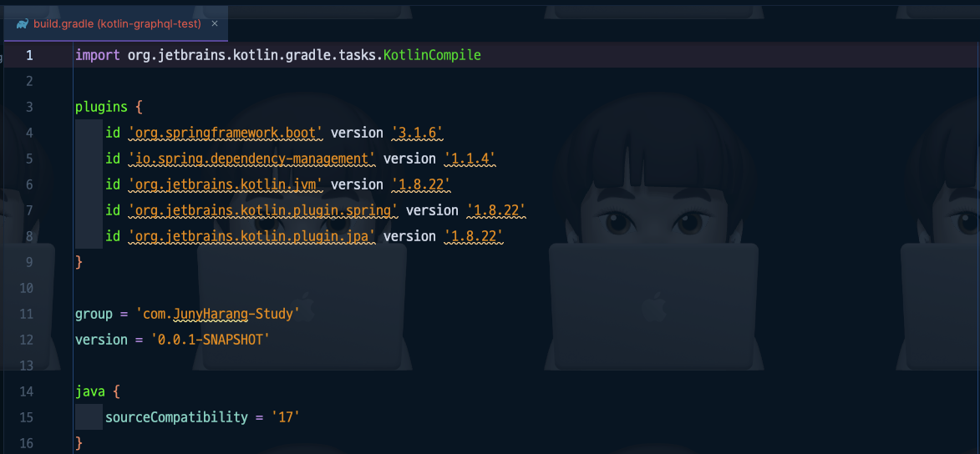Click the '1.1.4' version string
980x454 pixels.
[x=470, y=159]
